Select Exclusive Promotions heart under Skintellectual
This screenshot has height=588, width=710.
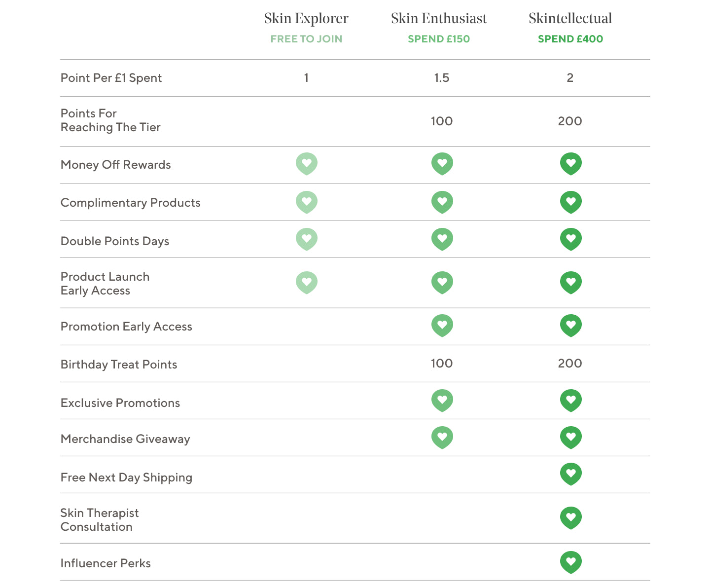(571, 401)
